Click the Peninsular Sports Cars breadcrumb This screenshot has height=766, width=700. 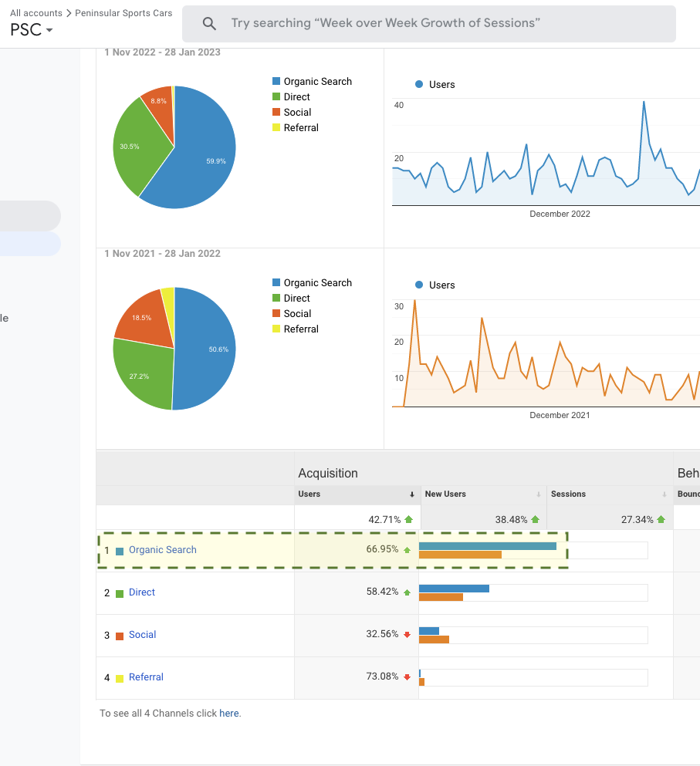(x=123, y=13)
